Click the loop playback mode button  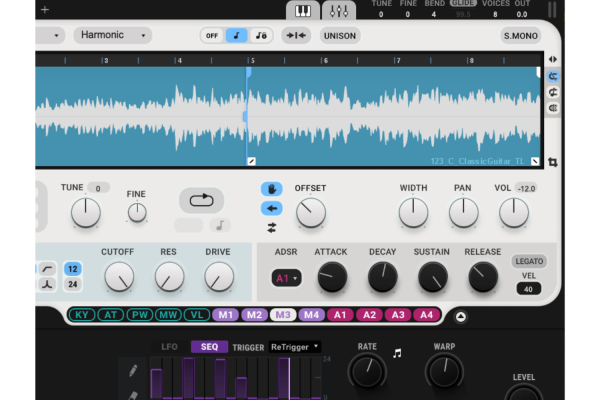pos(201,199)
